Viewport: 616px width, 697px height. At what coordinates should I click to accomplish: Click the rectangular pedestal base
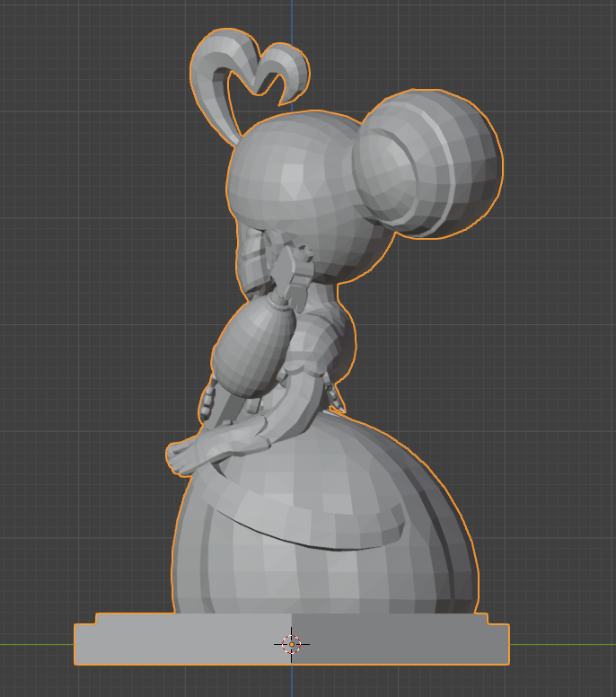pyautogui.click(x=180, y=644)
